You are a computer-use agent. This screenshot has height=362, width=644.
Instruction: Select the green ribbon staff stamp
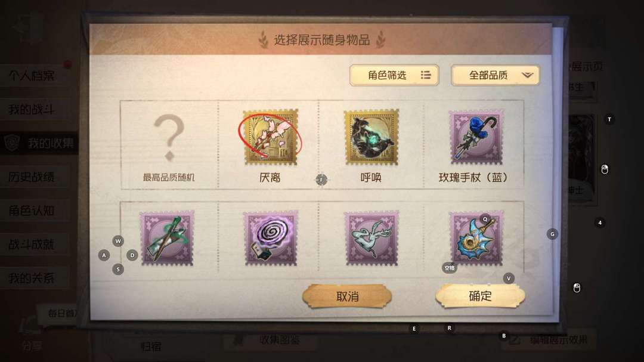coord(167,239)
